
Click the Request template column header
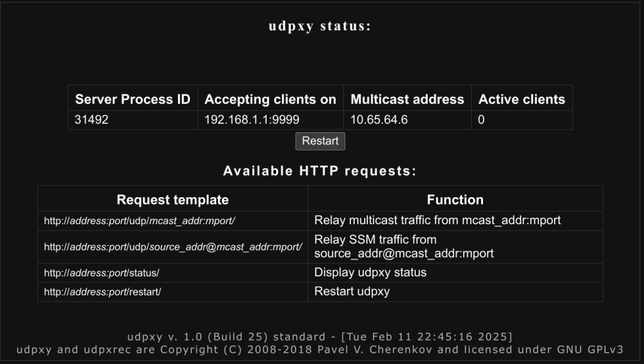point(172,200)
